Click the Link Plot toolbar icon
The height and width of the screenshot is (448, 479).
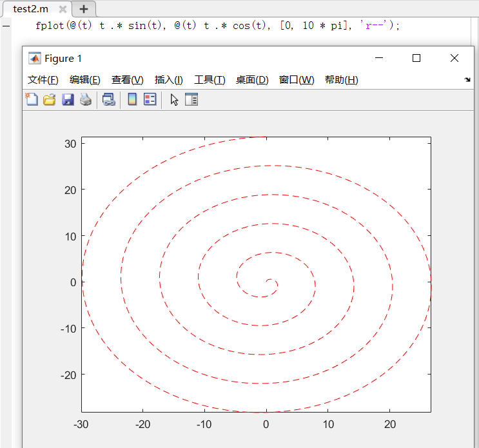pos(109,99)
